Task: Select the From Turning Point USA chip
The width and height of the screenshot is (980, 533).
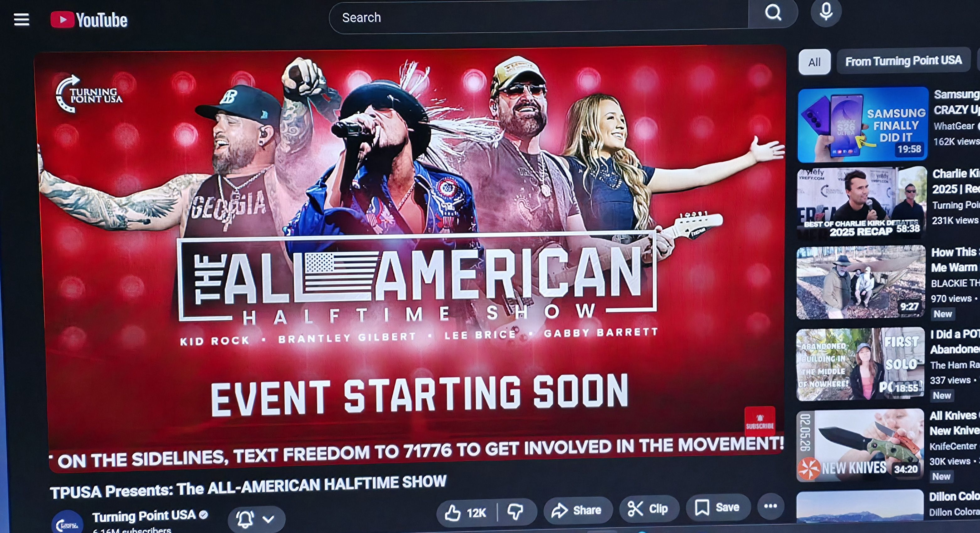Action: pyautogui.click(x=903, y=61)
